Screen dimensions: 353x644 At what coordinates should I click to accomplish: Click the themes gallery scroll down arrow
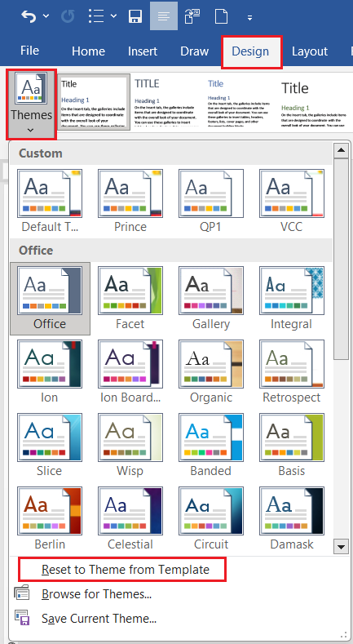coord(341,547)
